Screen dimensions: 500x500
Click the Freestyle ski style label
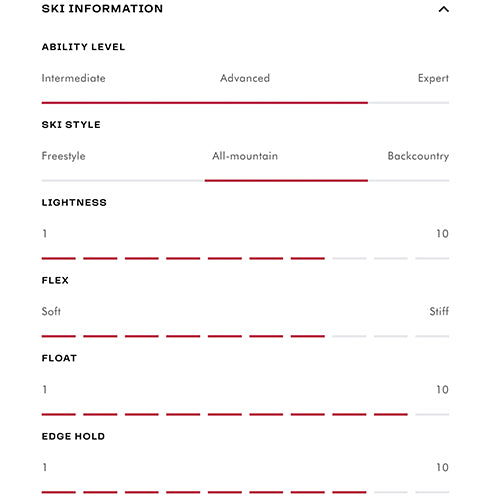pos(63,156)
